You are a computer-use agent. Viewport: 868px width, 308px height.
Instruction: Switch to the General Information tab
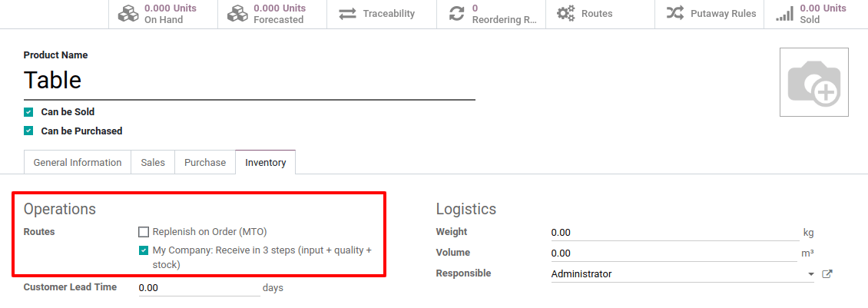click(78, 163)
